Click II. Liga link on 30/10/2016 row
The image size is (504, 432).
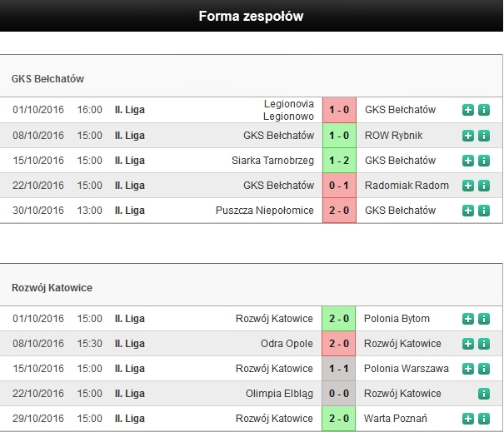[129, 211]
